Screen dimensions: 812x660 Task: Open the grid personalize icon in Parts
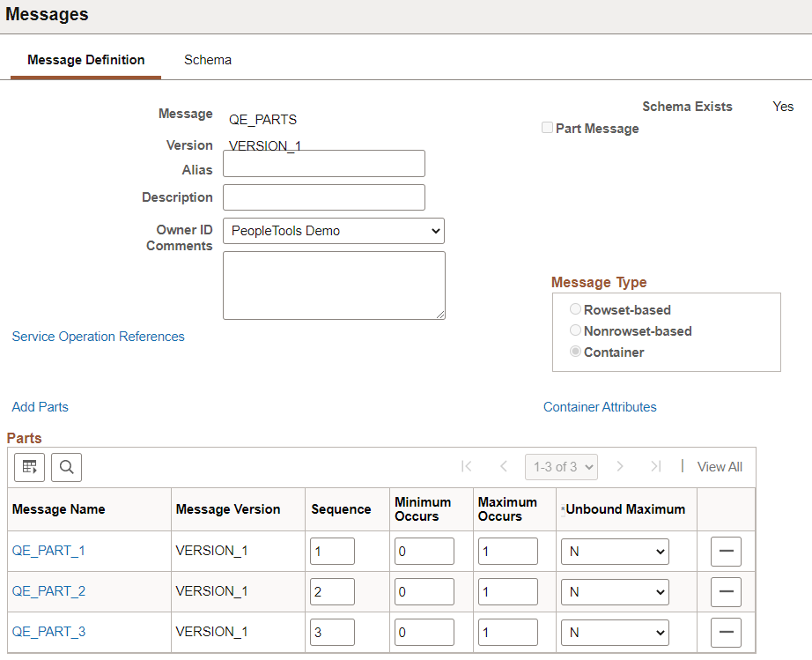tap(29, 467)
